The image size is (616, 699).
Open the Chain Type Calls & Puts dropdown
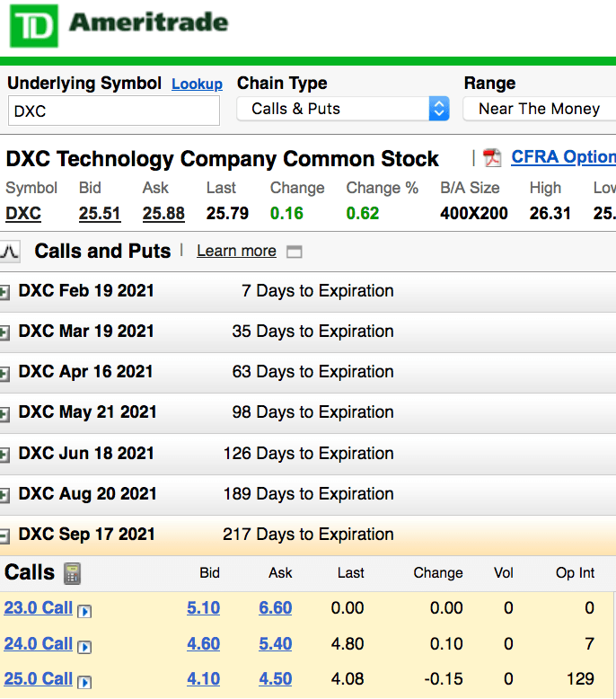(343, 109)
